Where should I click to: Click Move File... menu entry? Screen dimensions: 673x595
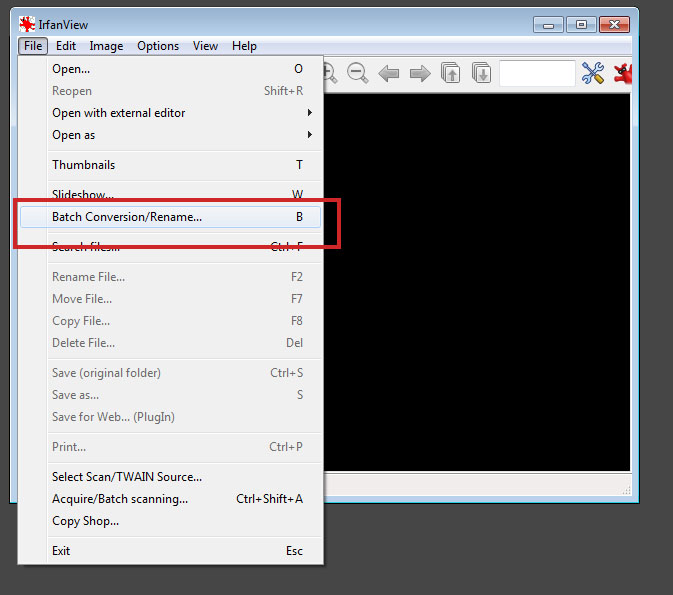point(170,299)
